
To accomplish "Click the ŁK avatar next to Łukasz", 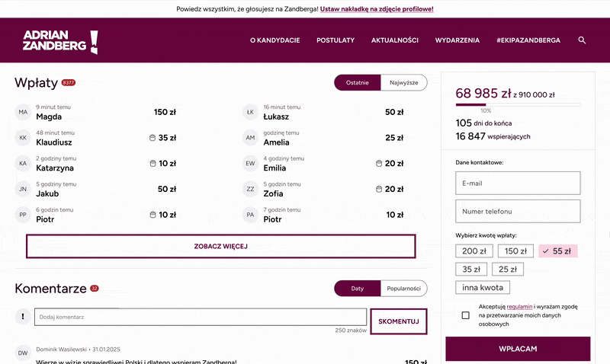I will pyautogui.click(x=250, y=112).
